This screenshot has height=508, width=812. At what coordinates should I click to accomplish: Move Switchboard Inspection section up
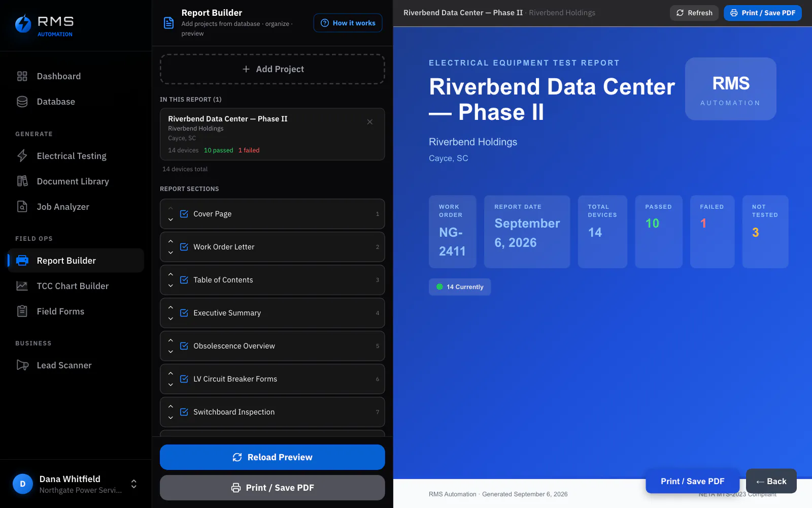coord(171,406)
